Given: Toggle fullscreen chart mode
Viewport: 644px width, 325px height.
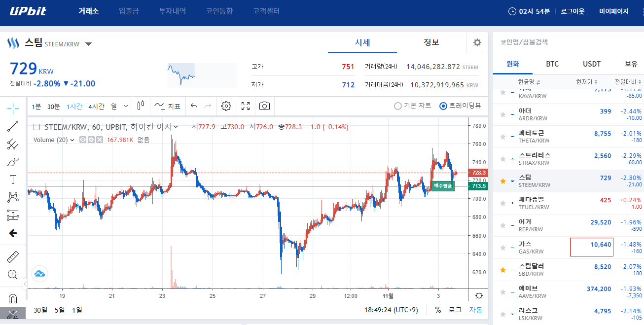Looking at the screenshot, I should coord(246,106).
